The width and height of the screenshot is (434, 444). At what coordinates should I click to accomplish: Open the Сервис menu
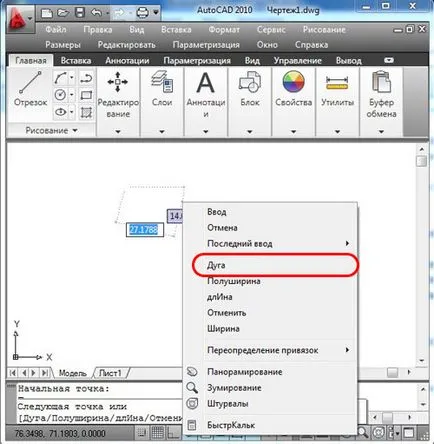(271, 30)
